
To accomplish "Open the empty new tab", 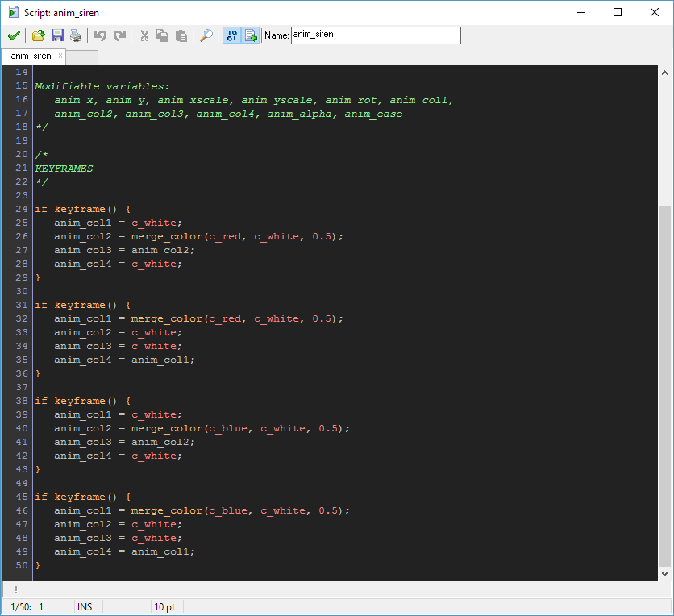I will tap(81, 57).
